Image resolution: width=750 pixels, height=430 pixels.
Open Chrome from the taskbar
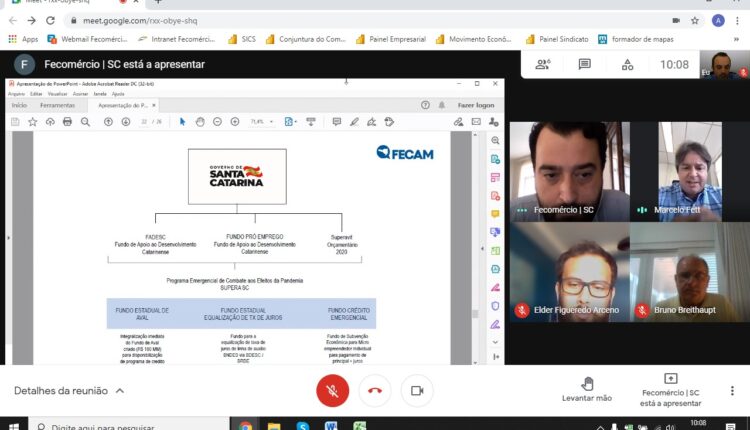pyautogui.click(x=245, y=426)
